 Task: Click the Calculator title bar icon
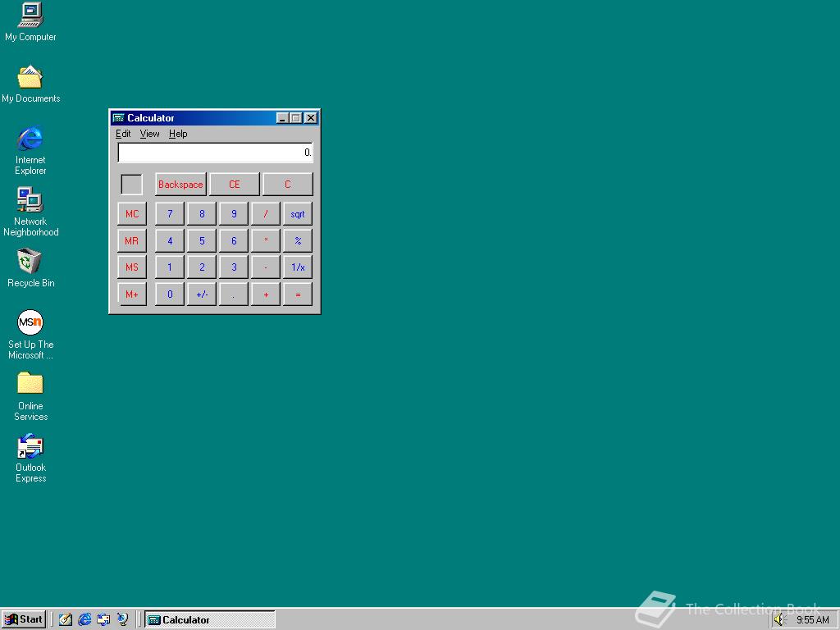coord(118,118)
